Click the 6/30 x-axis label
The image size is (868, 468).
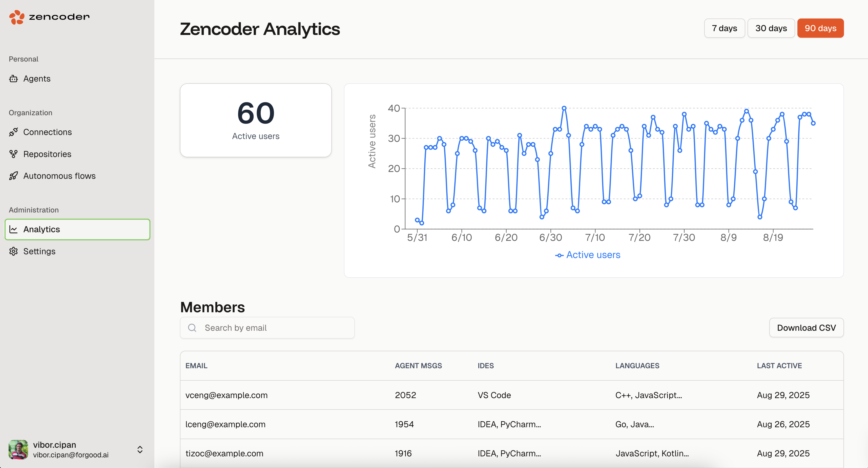coord(551,237)
